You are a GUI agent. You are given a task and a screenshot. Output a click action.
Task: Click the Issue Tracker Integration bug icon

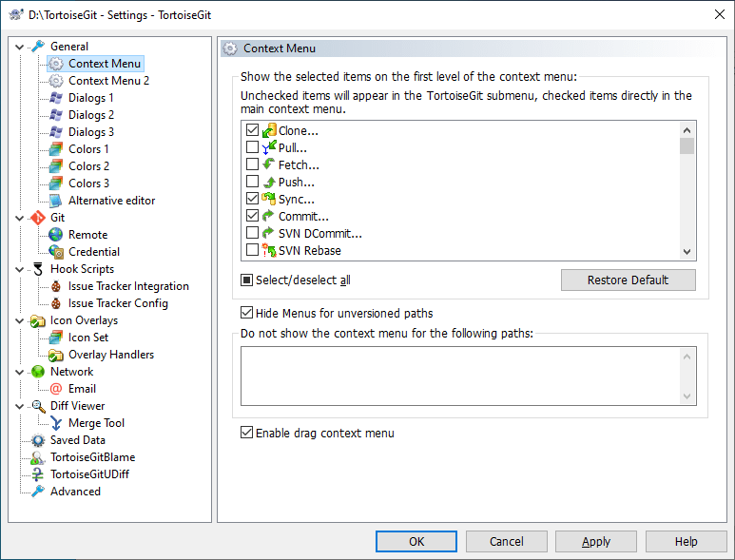(56, 286)
